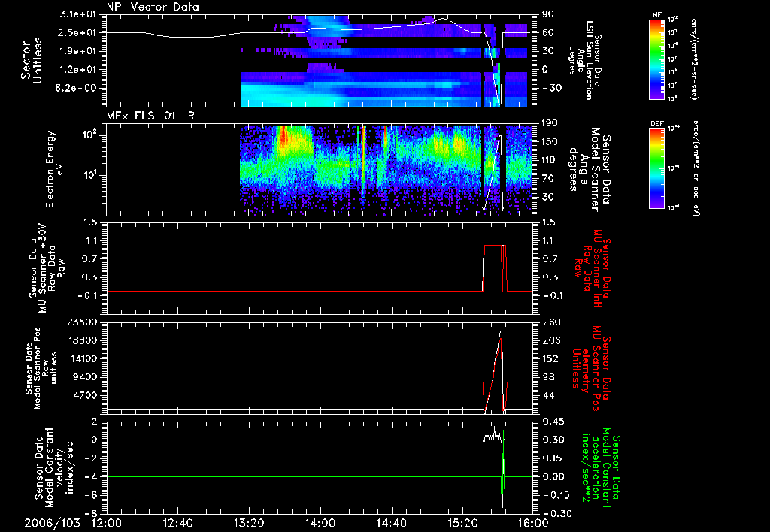Click the red 'MU Scanner Inh Raw Data' label
The height and width of the screenshot is (532, 770).
591,269
